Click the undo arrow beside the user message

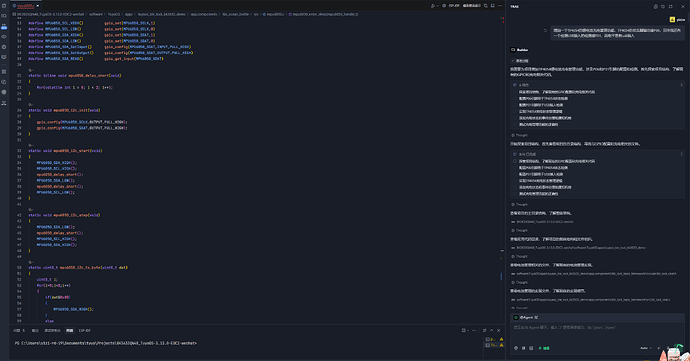click(546, 30)
